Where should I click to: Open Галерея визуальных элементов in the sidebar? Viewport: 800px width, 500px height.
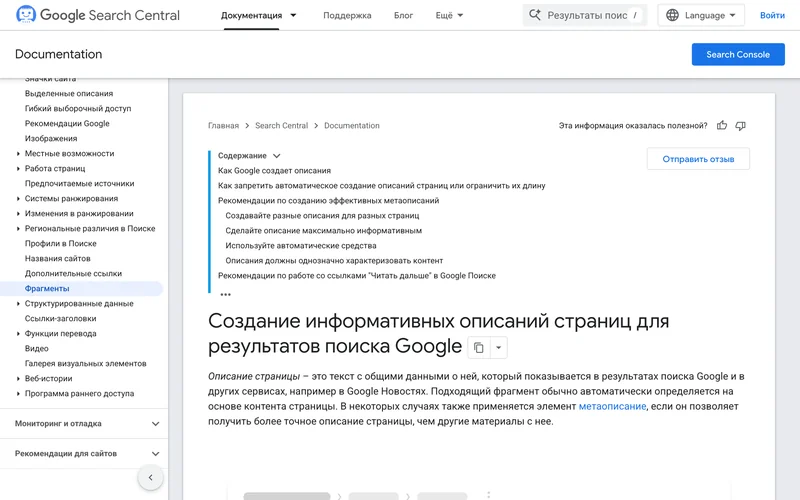pos(86,363)
